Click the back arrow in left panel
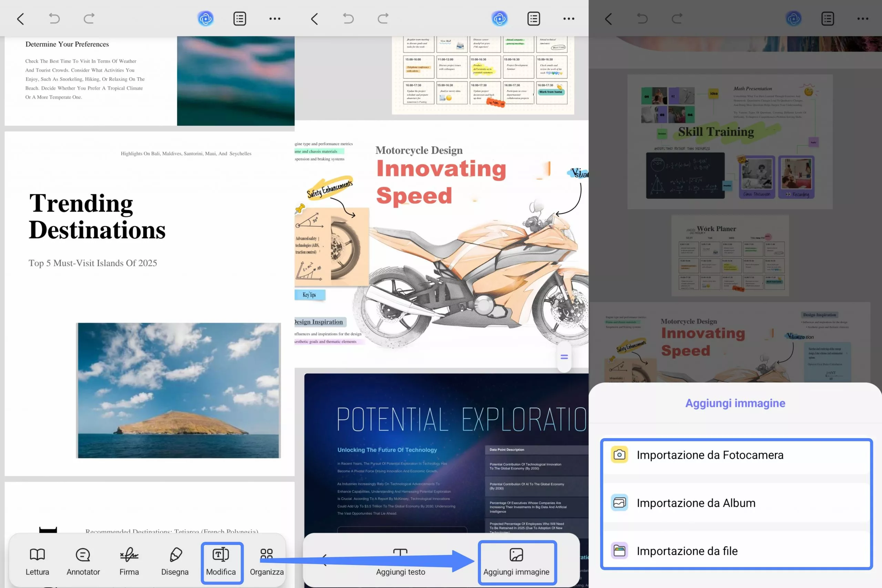This screenshot has height=588, width=882. 21,19
